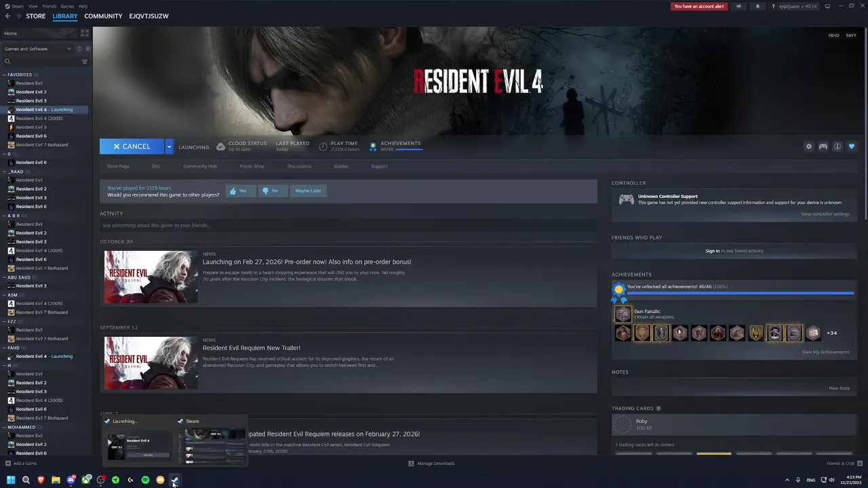Show game info circle icon
The height and width of the screenshot is (488, 868).
click(837, 146)
